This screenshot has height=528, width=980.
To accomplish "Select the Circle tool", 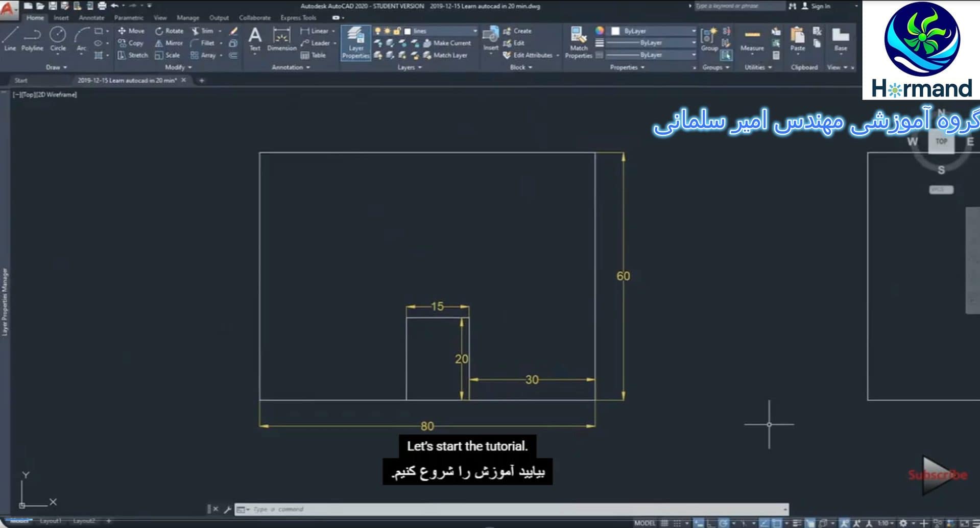I will 58,39.
